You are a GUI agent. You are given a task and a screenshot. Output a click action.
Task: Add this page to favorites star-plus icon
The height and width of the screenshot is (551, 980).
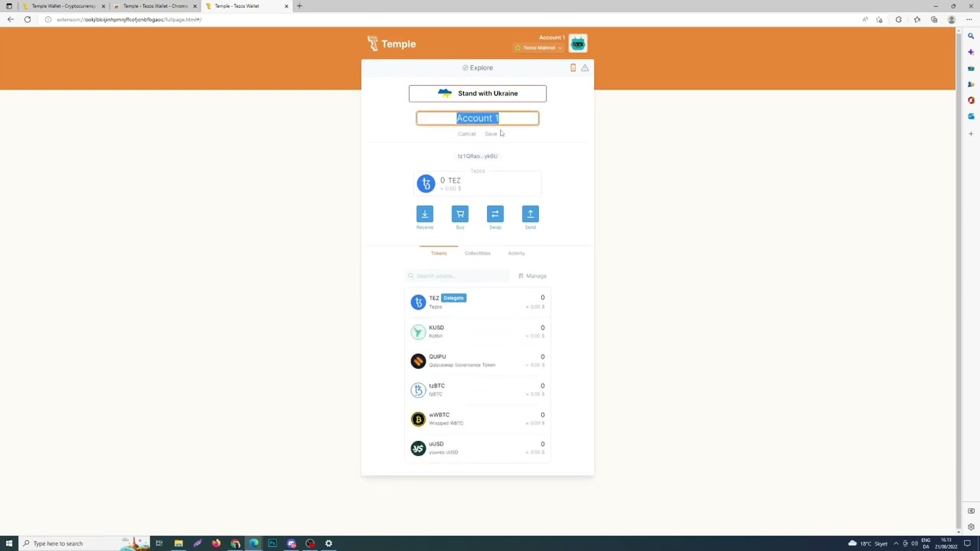(879, 19)
